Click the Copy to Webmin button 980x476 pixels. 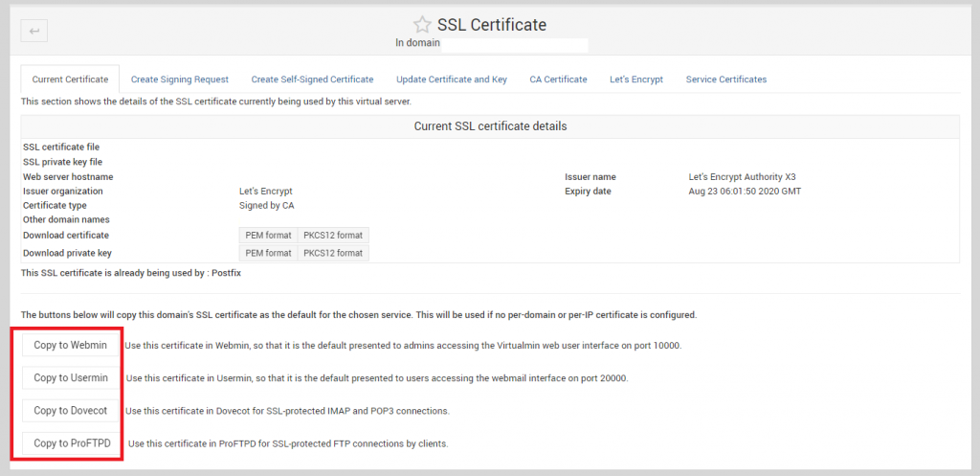coord(70,346)
